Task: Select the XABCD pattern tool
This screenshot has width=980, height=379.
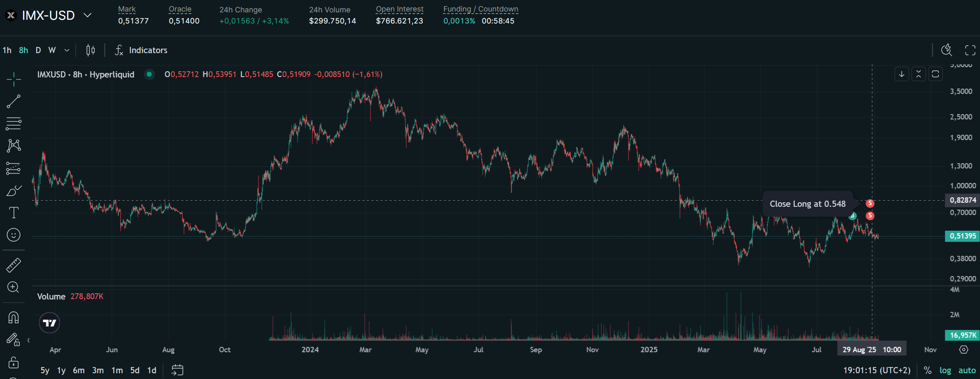Action: [14, 145]
